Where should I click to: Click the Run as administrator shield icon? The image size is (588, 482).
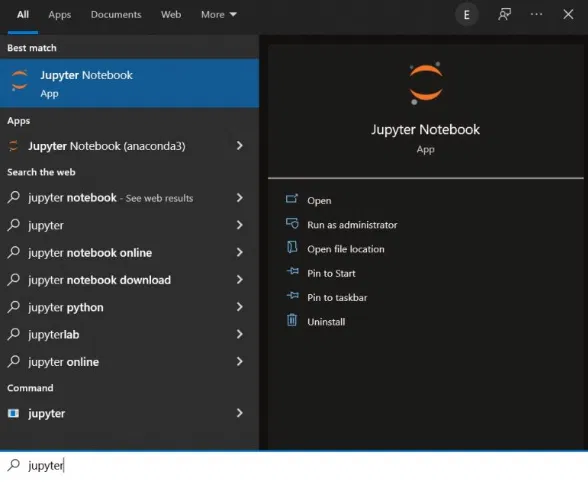coord(292,223)
